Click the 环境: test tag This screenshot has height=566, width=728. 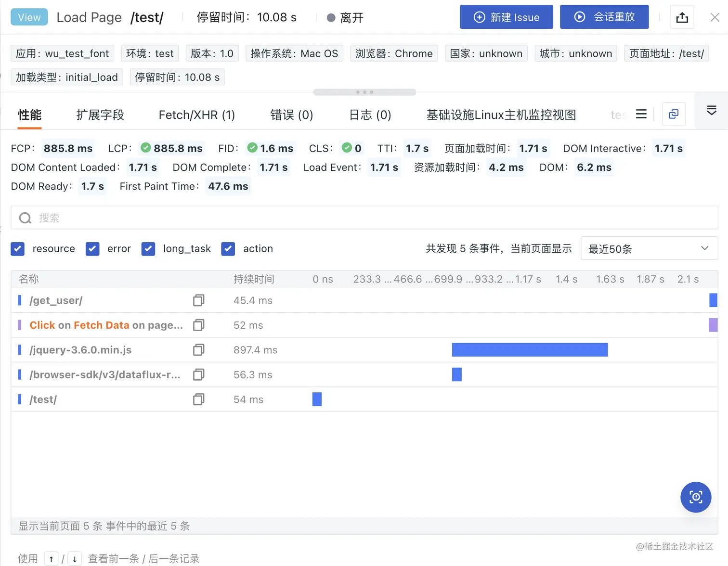[150, 53]
